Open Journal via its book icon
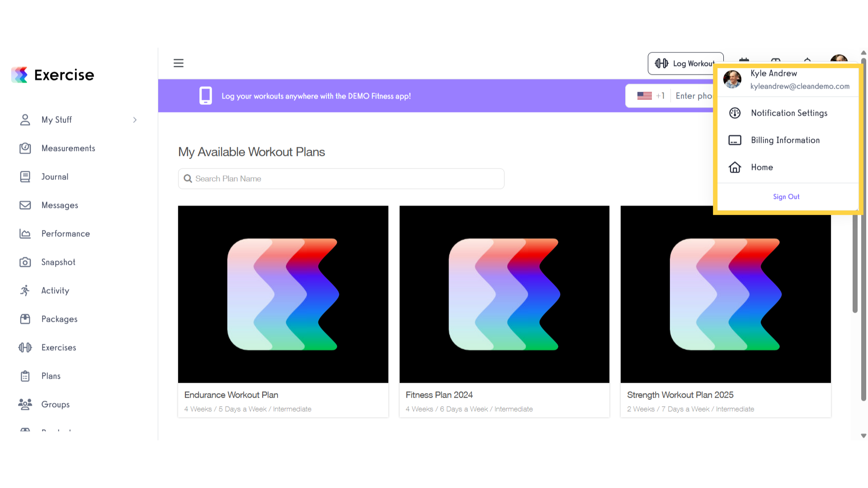The image size is (868, 488). (x=25, y=177)
